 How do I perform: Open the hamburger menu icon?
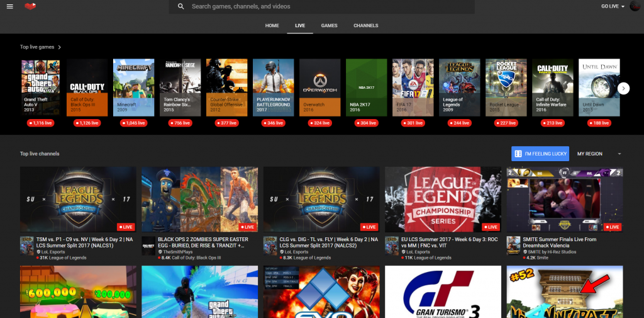coord(9,6)
